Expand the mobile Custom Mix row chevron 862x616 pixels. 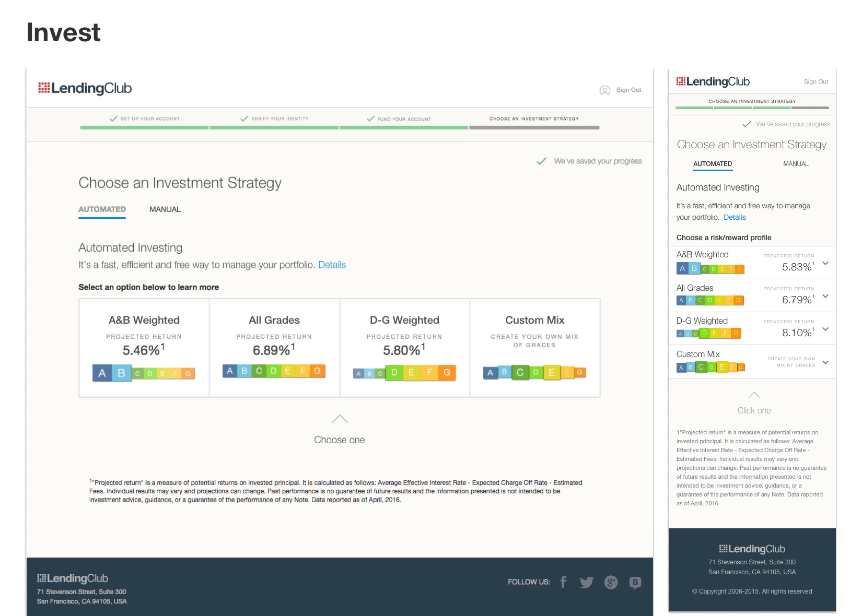[825, 362]
